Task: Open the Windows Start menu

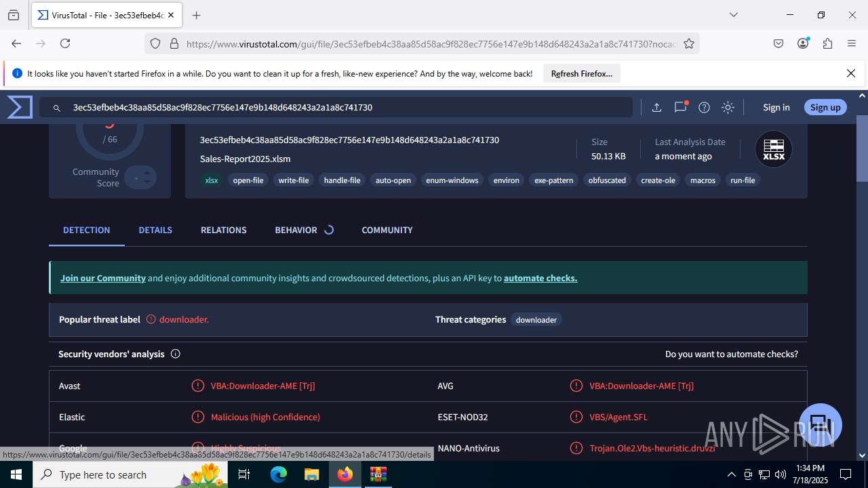Action: pos(16,474)
